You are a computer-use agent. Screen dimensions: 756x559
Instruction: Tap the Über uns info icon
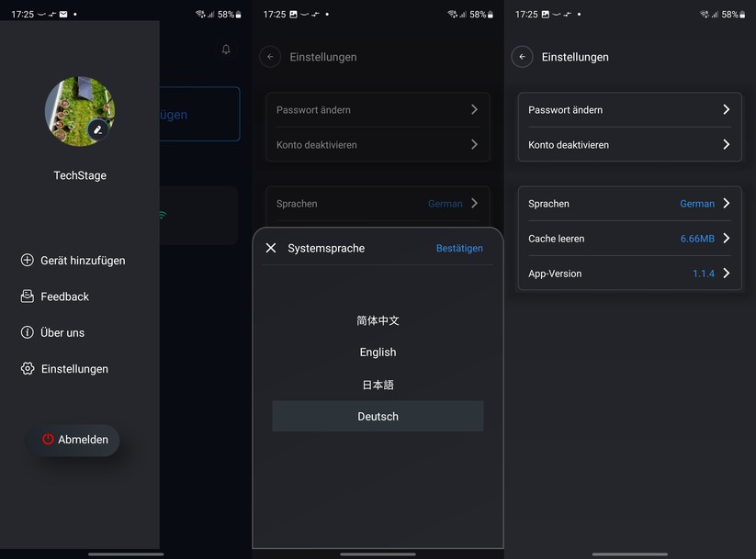[28, 332]
